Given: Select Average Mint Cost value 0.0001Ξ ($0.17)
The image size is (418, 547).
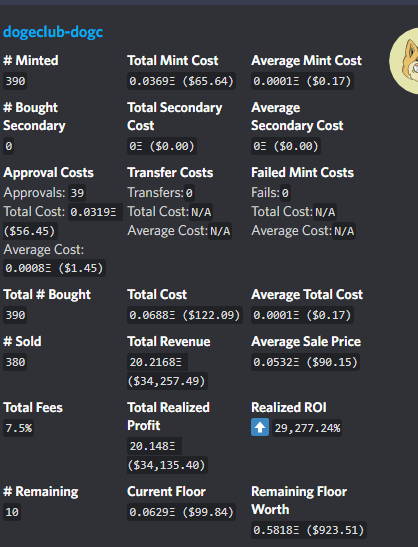Looking at the screenshot, I should [302, 81].
